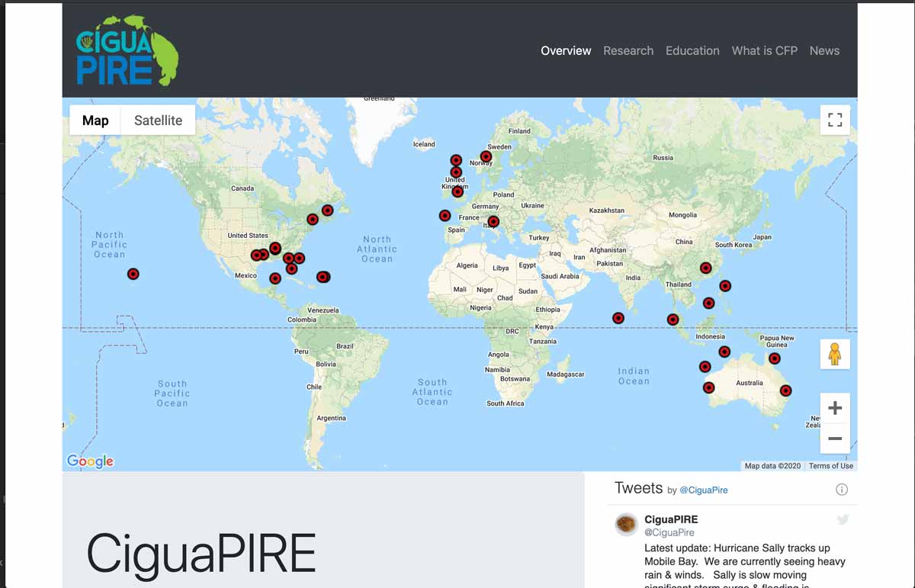Open the CiguaPIRE tweet author name
This screenshot has width=915, height=588.
coord(671,519)
